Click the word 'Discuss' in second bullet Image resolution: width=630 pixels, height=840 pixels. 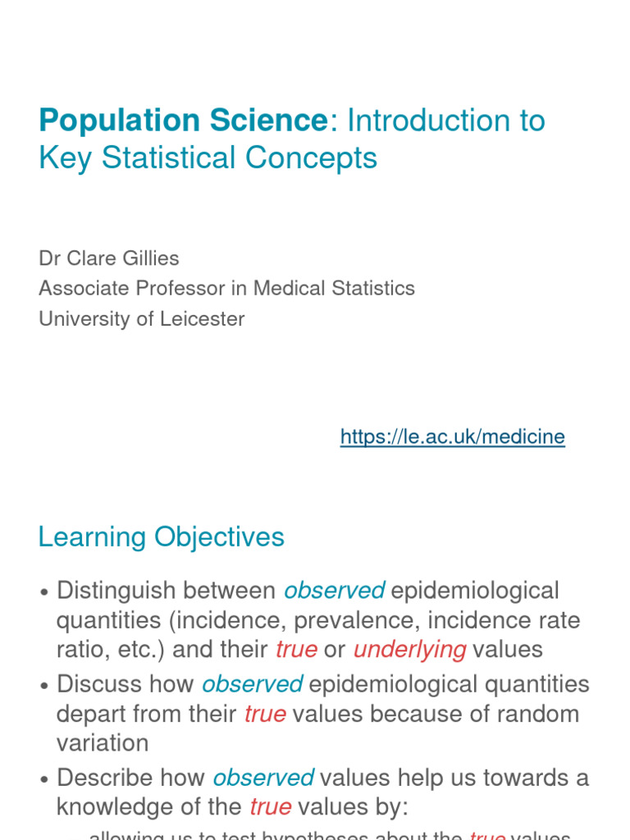pos(99,684)
